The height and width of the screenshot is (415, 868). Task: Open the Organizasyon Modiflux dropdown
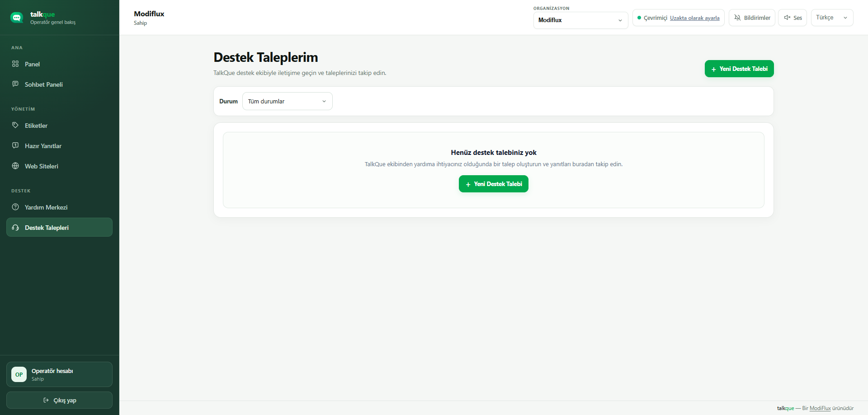[580, 20]
